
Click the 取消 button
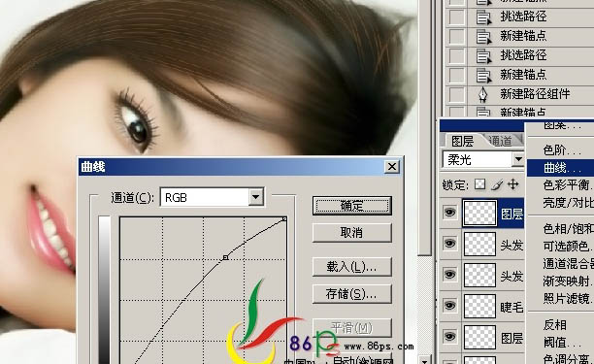pos(352,232)
